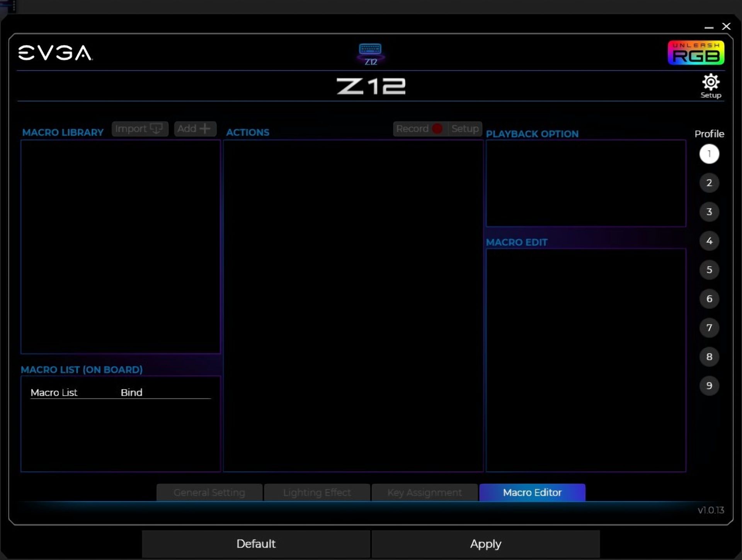Image resolution: width=742 pixels, height=560 pixels.
Task: Add a new macro
Action: [x=195, y=129]
